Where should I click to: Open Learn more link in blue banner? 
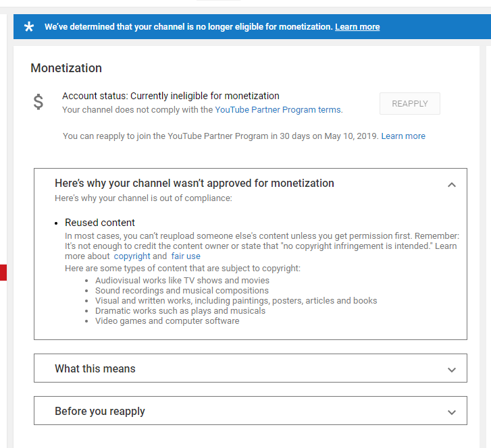(357, 27)
